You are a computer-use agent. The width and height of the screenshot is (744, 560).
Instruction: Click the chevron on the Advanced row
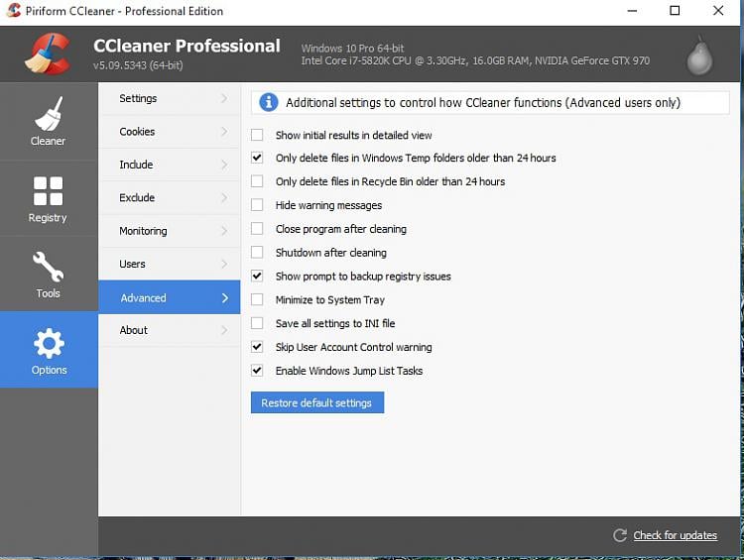click(225, 297)
